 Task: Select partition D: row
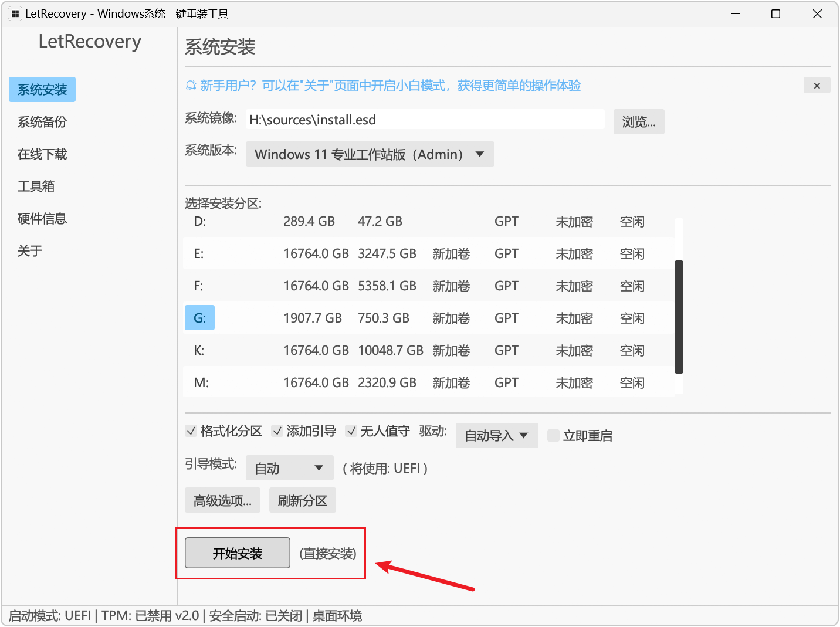tap(429, 222)
